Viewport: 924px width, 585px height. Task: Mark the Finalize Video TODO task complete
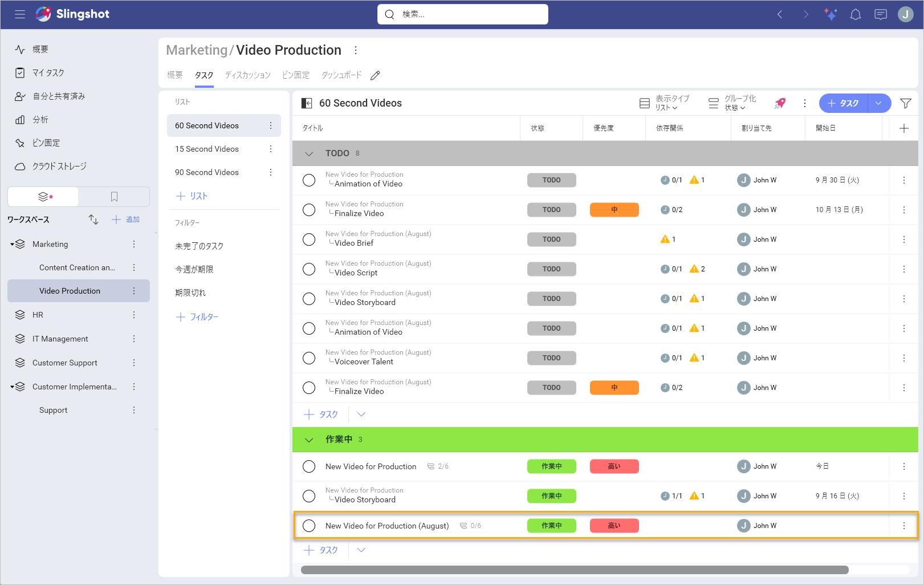[x=309, y=209]
